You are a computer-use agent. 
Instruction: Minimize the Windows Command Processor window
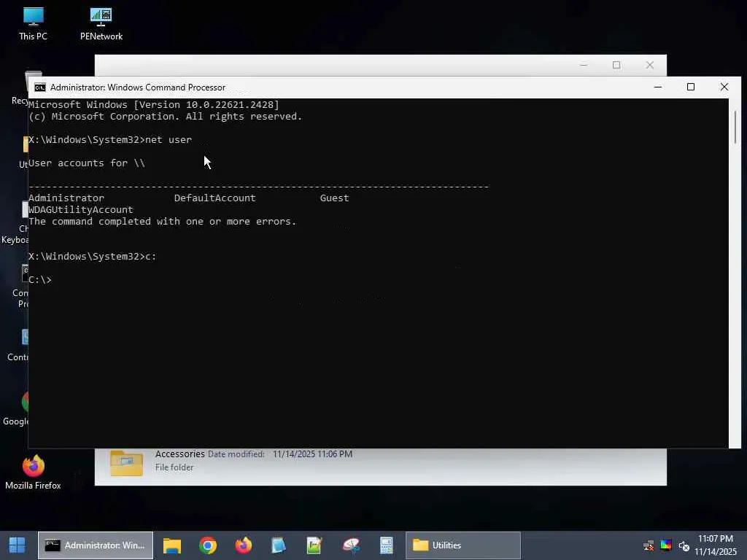(x=658, y=87)
